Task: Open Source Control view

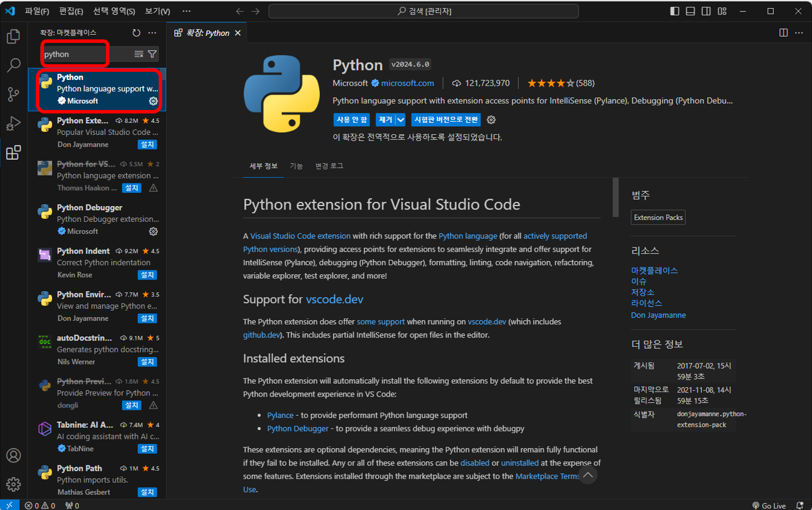Action: click(13, 94)
